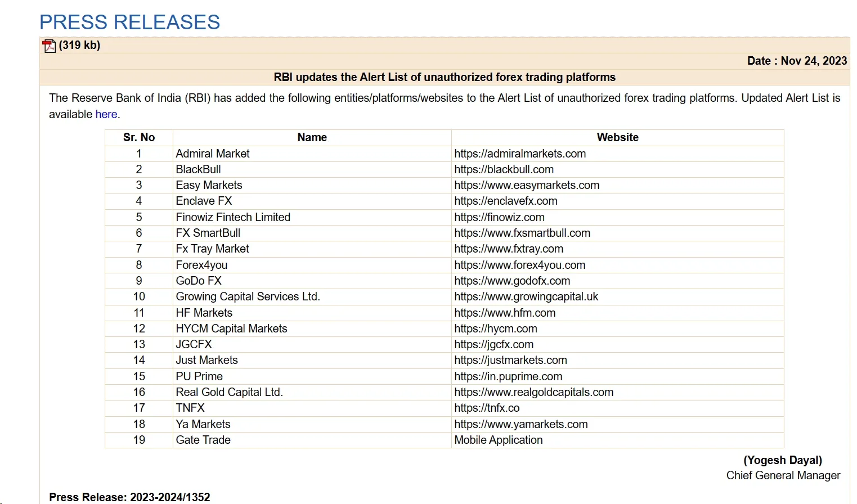
Task: Select the 'PRESS RELEASES' page heading
Action: pos(129,22)
